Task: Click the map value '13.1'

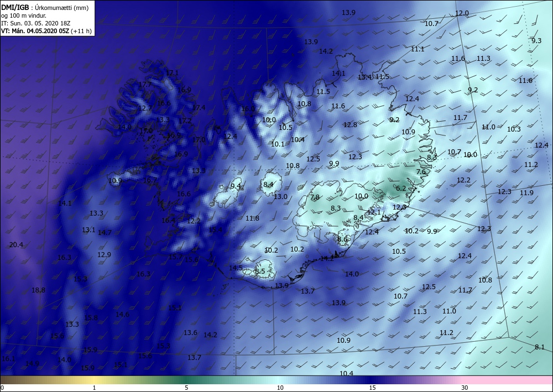Action: (x=89, y=230)
